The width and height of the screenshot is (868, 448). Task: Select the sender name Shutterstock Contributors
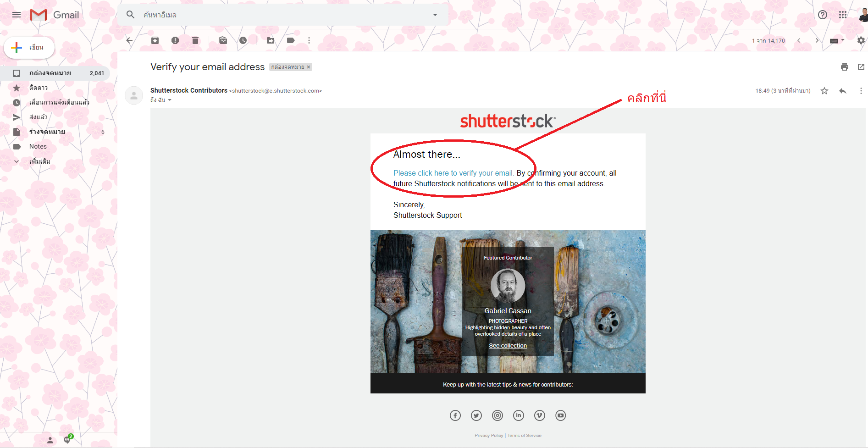189,90
